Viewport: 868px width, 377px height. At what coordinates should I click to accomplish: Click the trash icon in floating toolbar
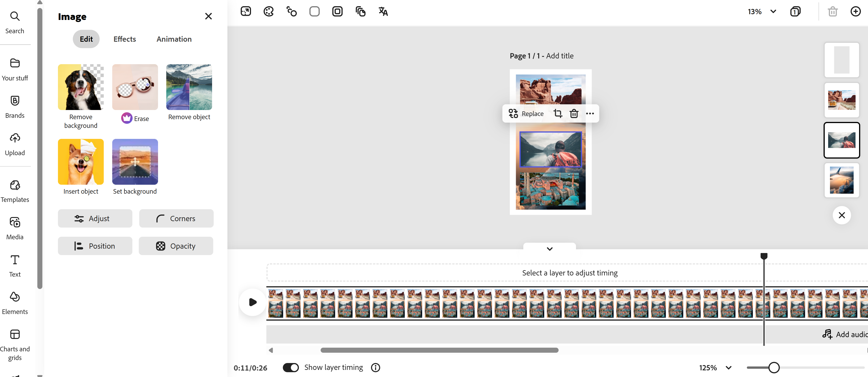[x=574, y=114]
